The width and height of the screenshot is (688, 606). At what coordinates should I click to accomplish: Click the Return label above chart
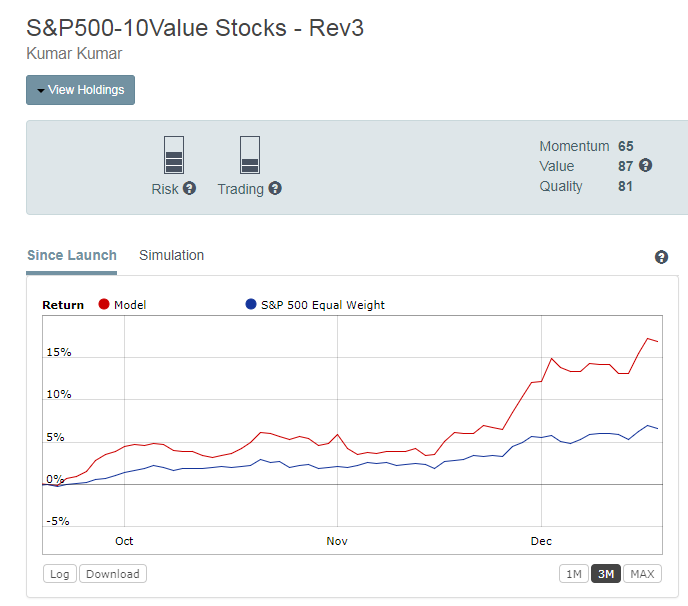point(63,305)
